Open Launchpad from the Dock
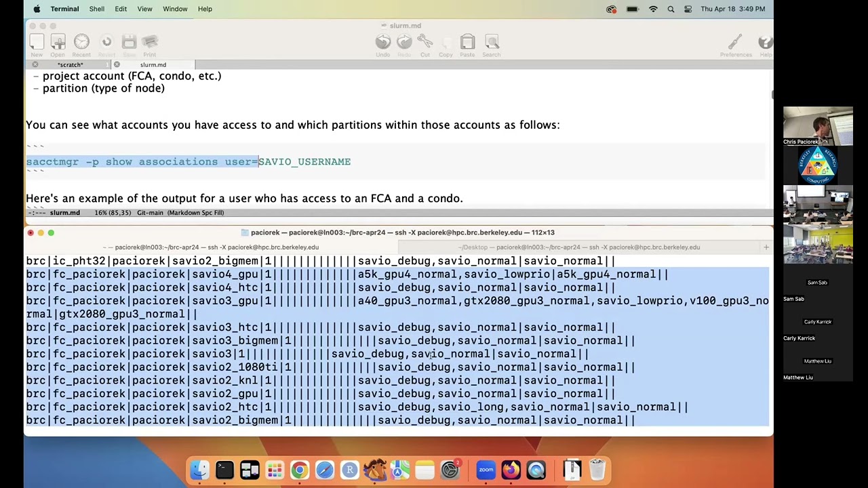This screenshot has height=488, width=868. (275, 470)
